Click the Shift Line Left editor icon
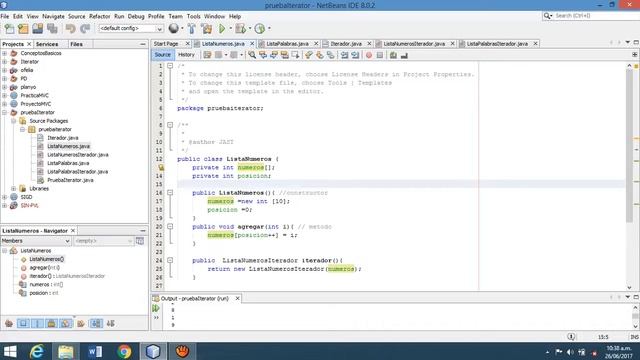Image resolution: width=640 pixels, height=360 pixels. pyautogui.click(x=344, y=55)
